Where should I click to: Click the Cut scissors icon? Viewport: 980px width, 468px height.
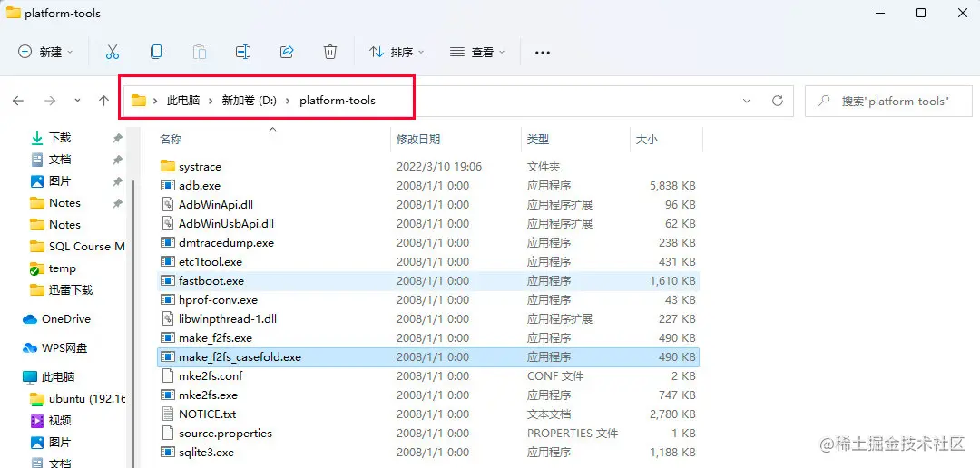[113, 52]
